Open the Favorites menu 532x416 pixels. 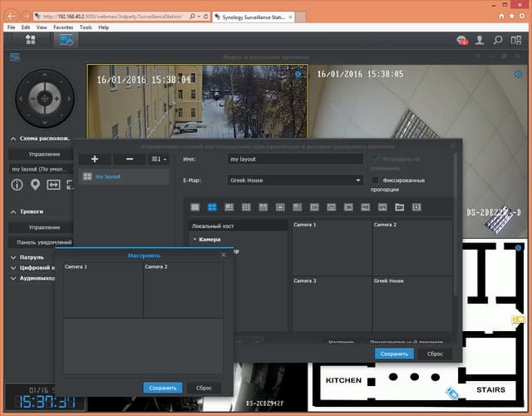tap(63, 27)
